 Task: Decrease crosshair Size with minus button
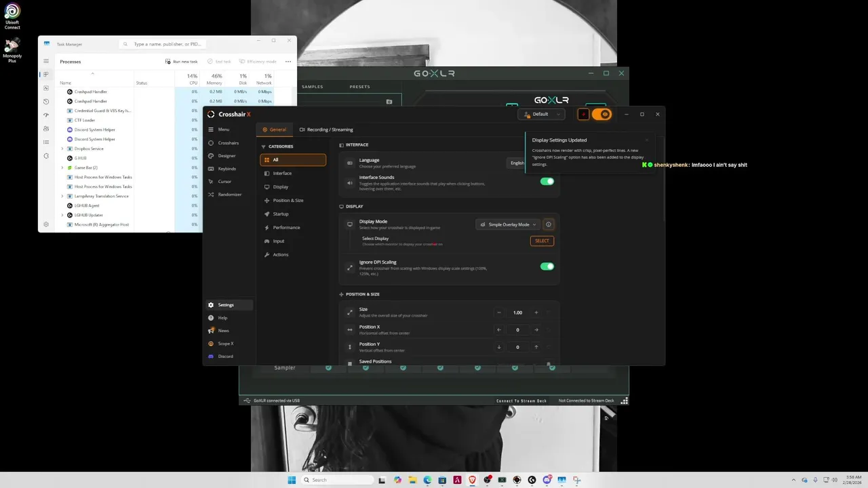(499, 312)
